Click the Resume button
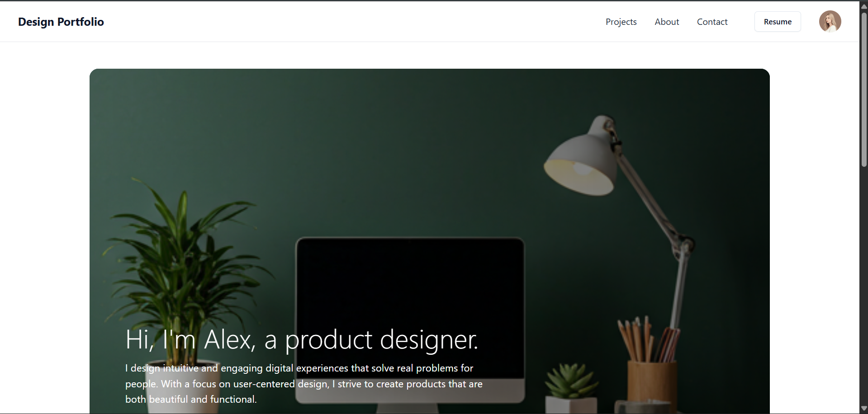868x414 pixels. 778,22
